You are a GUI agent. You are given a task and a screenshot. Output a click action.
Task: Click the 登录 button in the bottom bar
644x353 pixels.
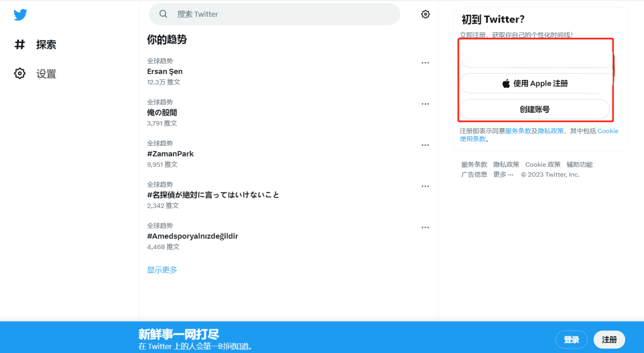coord(572,340)
